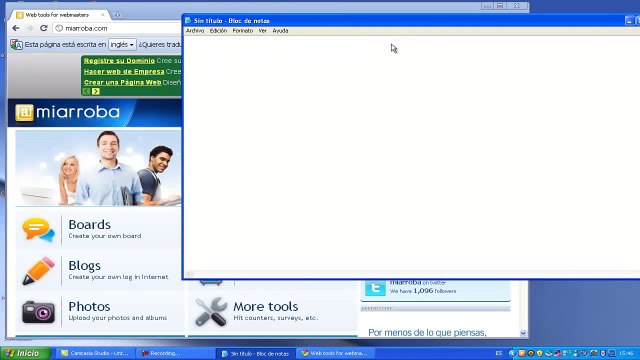640x360 pixels.
Task: Click the miarroba logo
Action: pyautogui.click(x=67, y=112)
